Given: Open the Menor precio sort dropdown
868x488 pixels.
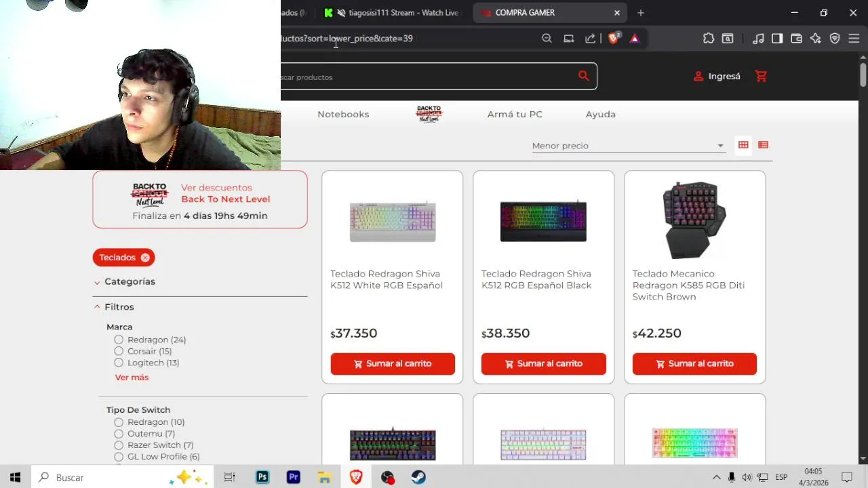Looking at the screenshot, I should (628, 146).
